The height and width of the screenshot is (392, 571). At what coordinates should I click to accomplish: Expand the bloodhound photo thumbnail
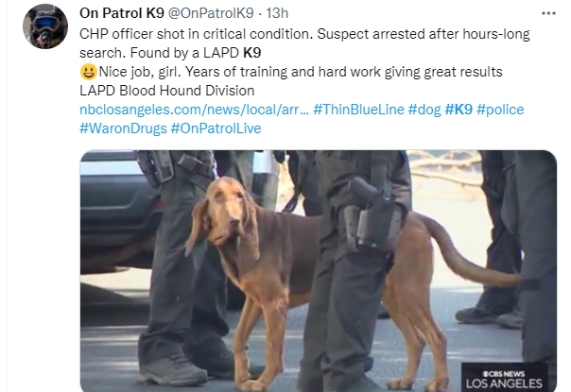[319, 271]
